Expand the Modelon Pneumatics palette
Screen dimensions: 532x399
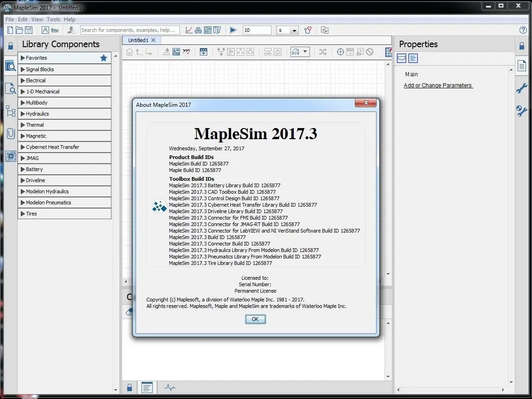(x=64, y=203)
